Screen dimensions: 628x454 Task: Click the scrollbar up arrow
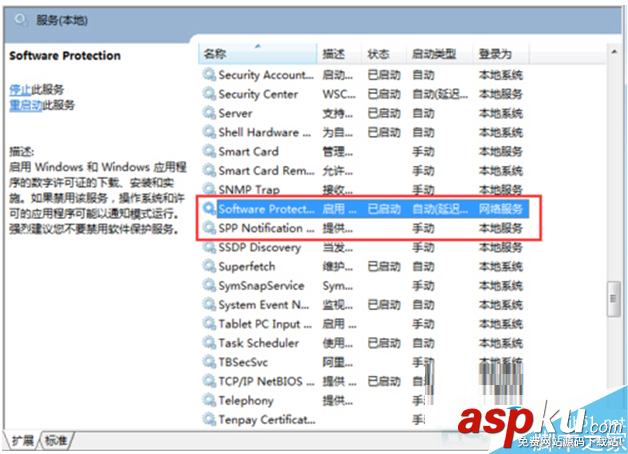pos(614,52)
